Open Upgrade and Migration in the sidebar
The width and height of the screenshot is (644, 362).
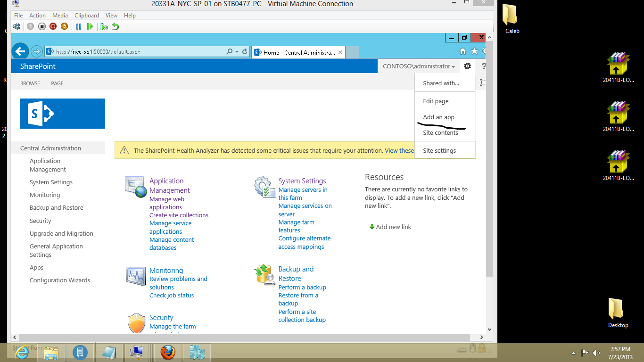tap(61, 233)
